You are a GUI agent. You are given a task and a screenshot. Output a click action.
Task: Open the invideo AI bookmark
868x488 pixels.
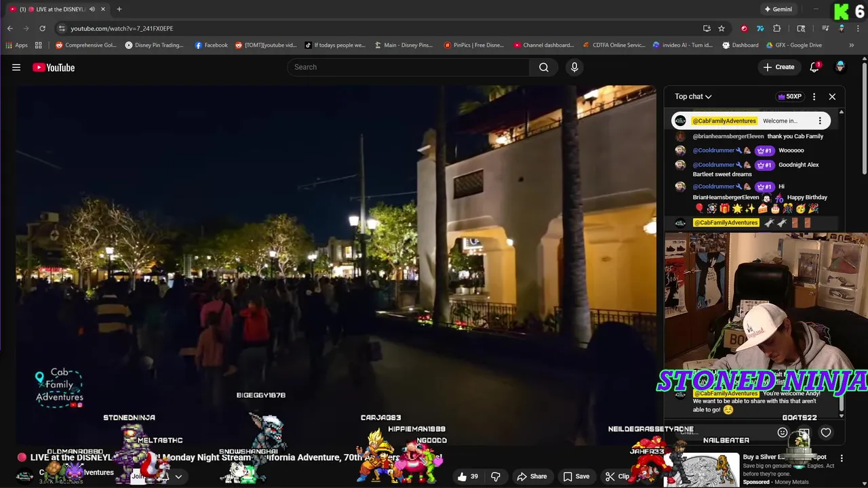click(x=682, y=45)
